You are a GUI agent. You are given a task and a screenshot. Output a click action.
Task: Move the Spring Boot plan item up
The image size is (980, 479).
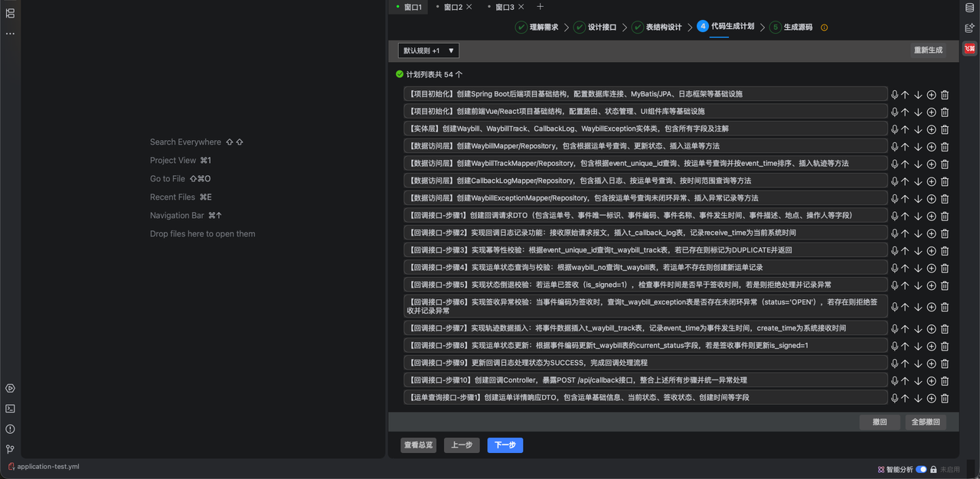[905, 94]
